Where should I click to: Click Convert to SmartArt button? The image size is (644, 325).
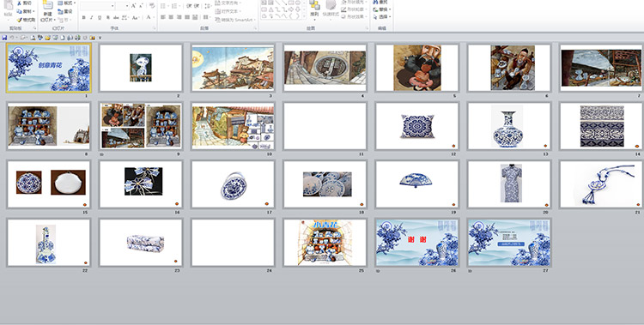(x=235, y=20)
